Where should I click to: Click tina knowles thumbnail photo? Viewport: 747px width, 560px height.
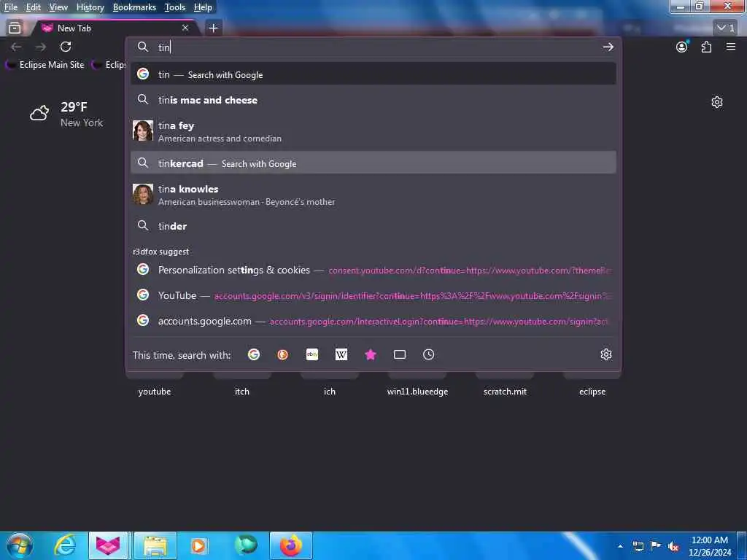[x=143, y=194]
